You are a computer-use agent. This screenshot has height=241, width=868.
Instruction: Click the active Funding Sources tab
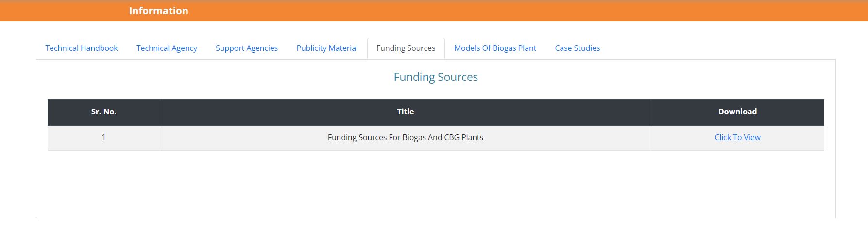406,48
